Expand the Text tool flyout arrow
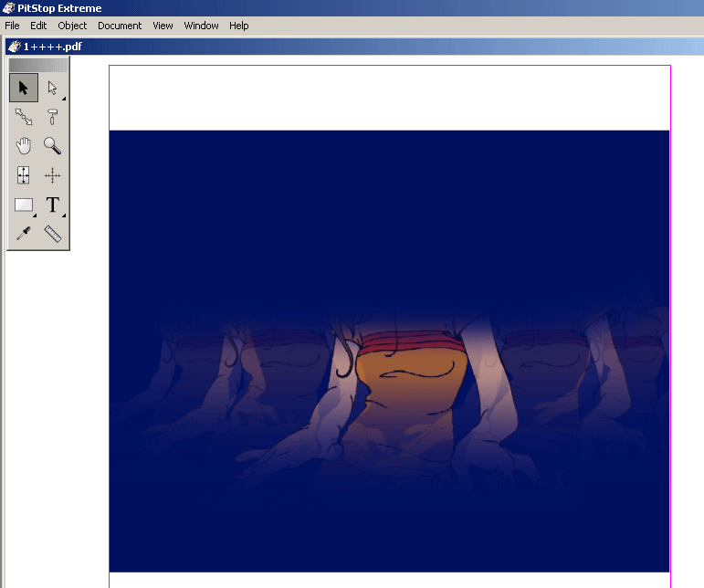 point(64,215)
